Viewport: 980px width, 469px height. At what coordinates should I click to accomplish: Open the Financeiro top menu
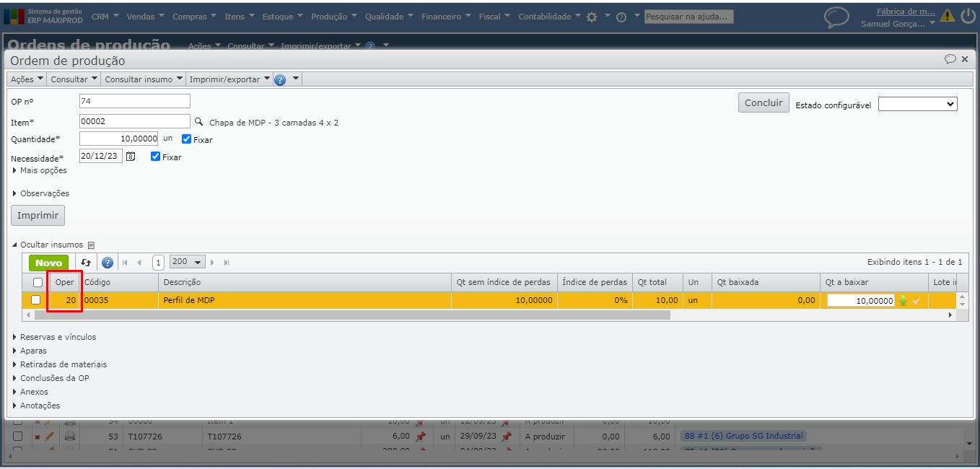[447, 17]
